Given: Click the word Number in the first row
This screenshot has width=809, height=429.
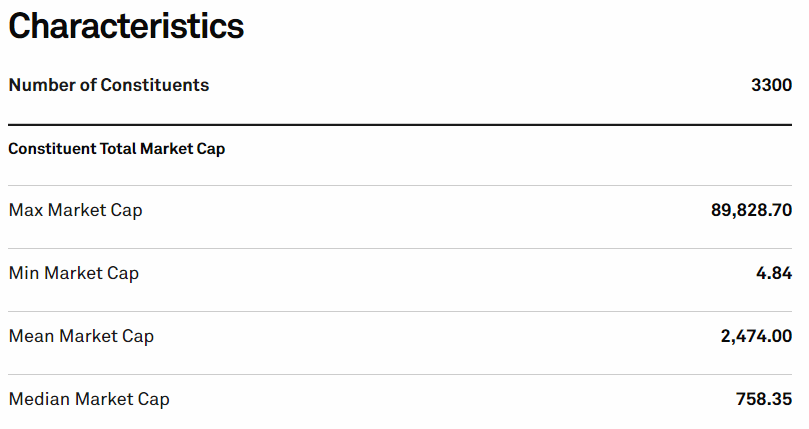Looking at the screenshot, I should tap(42, 85).
